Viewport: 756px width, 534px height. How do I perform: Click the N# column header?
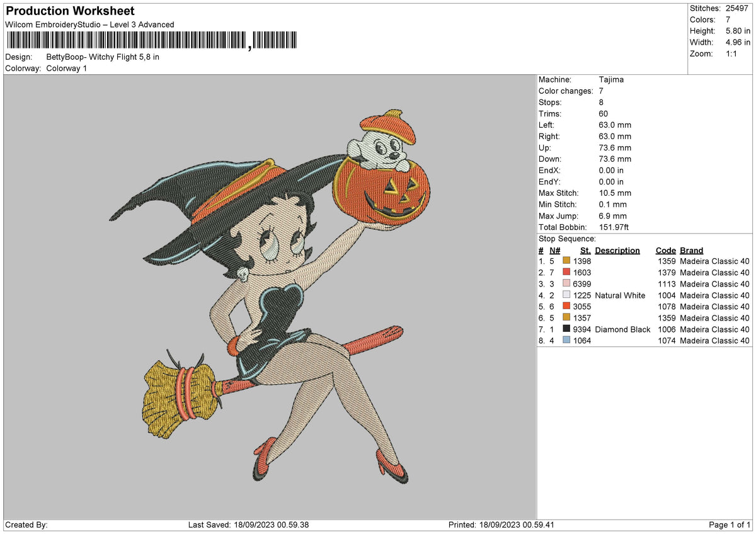[x=554, y=250]
